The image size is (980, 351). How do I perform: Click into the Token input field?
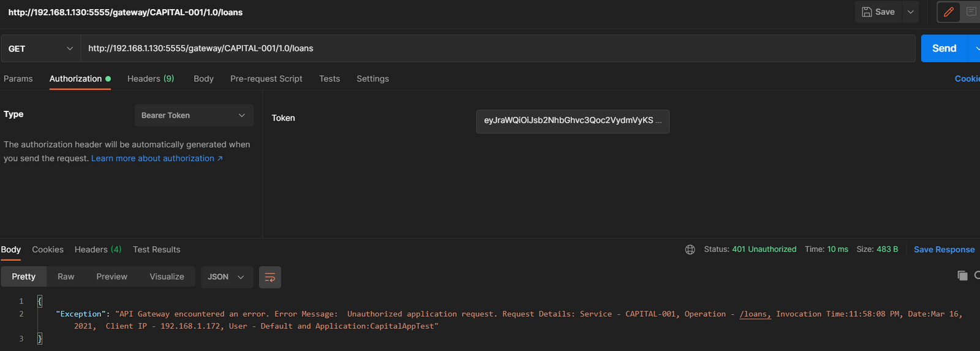tap(572, 121)
